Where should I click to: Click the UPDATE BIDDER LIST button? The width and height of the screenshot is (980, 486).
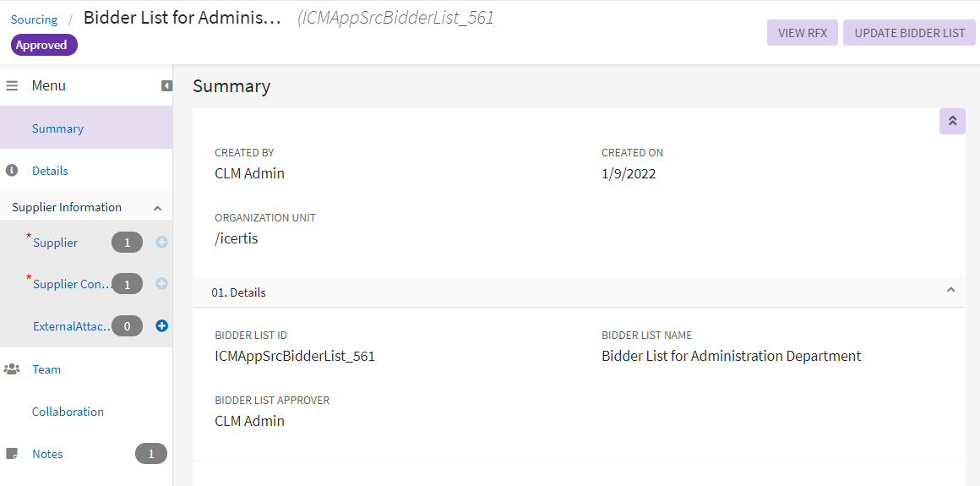point(909,33)
